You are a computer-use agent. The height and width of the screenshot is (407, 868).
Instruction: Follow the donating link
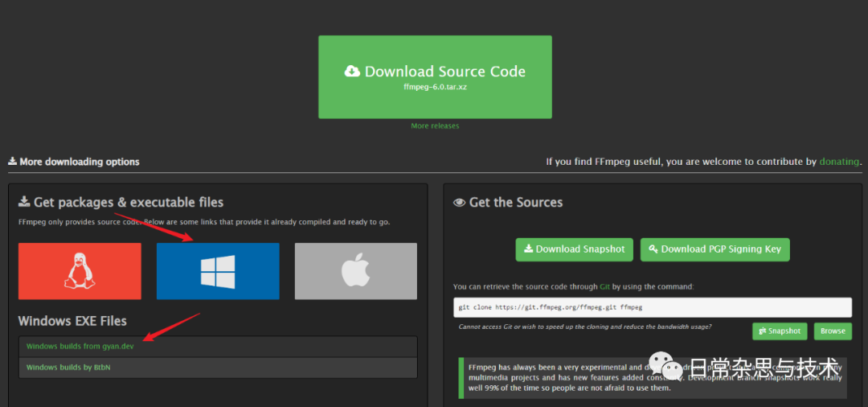pyautogui.click(x=839, y=162)
